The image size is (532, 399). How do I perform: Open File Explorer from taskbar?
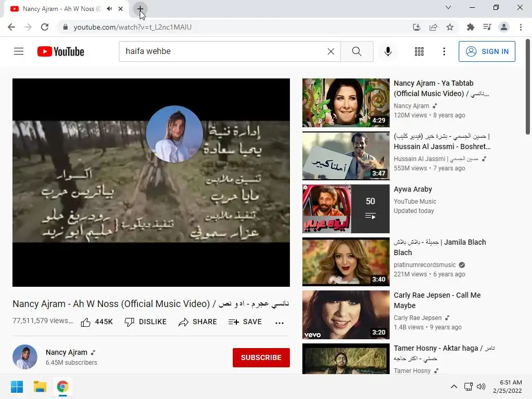pyautogui.click(x=39, y=387)
